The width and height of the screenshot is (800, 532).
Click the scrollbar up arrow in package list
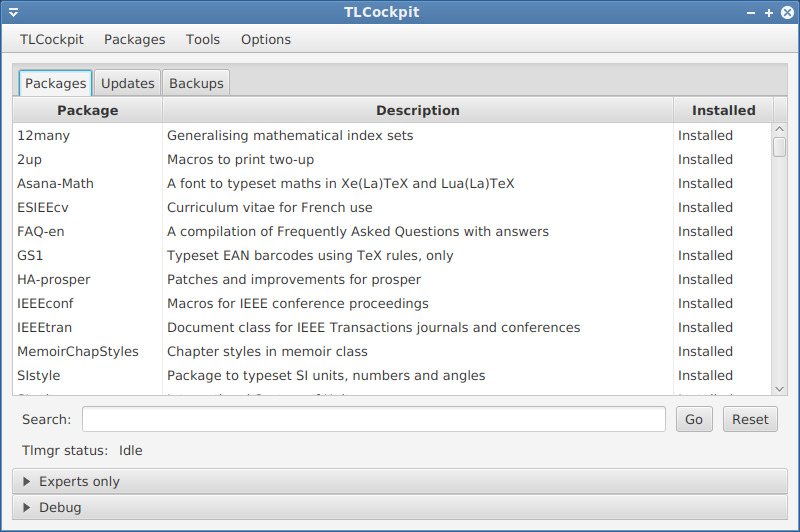click(780, 129)
